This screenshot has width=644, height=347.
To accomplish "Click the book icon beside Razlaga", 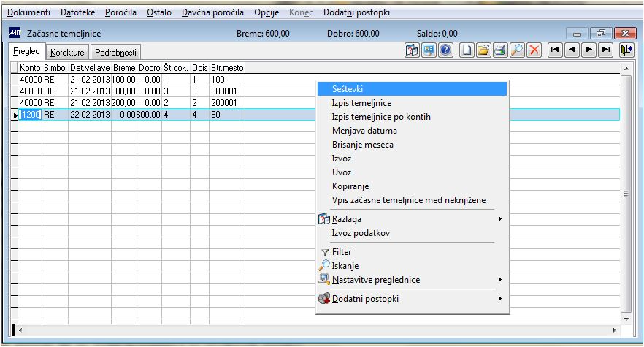I will click(324, 218).
